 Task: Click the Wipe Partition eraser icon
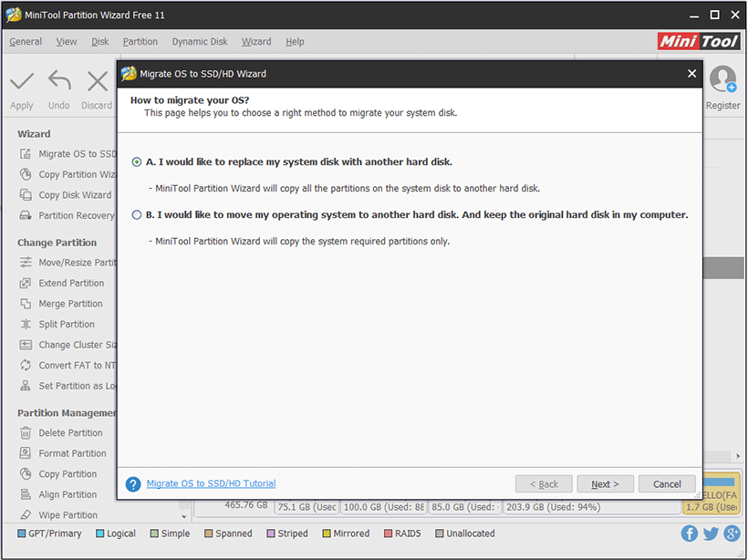26,514
